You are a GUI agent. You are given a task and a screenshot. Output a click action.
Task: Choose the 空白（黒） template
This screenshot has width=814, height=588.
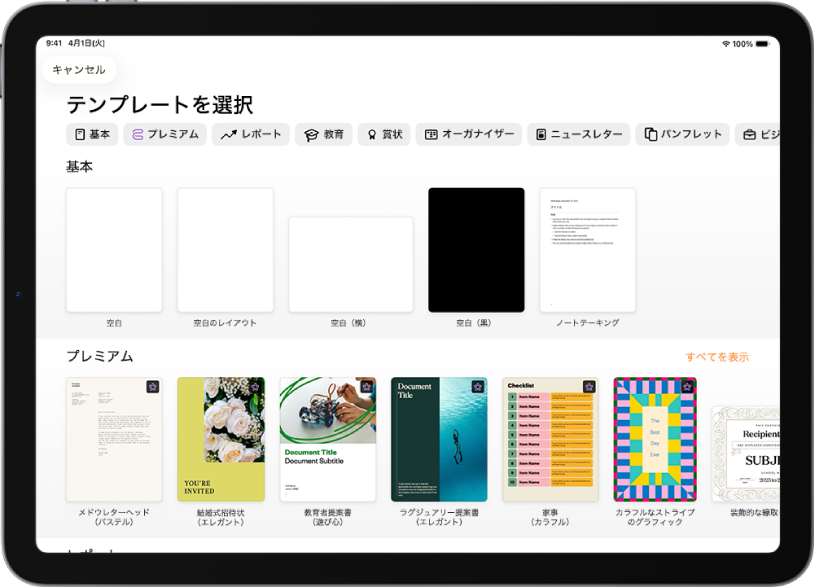click(x=477, y=249)
